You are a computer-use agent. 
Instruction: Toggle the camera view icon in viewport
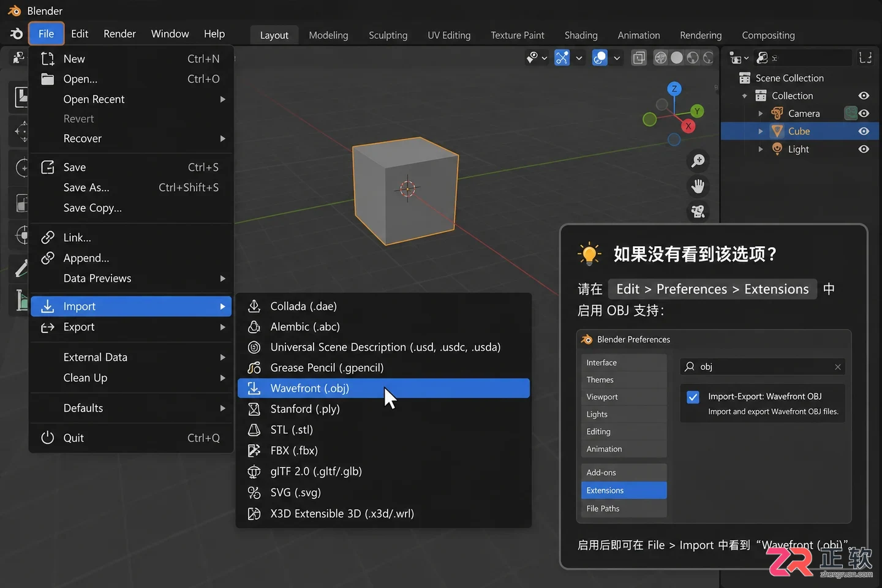click(x=698, y=212)
